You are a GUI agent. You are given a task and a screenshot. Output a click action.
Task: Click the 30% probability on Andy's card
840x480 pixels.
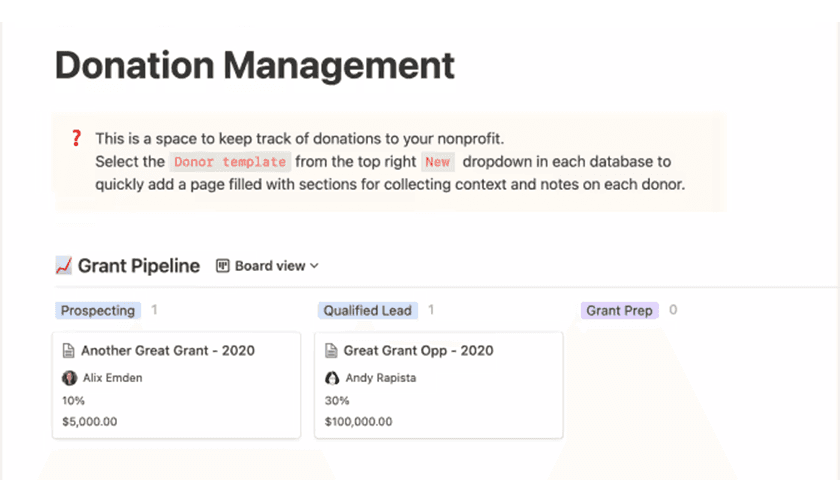pyautogui.click(x=336, y=400)
